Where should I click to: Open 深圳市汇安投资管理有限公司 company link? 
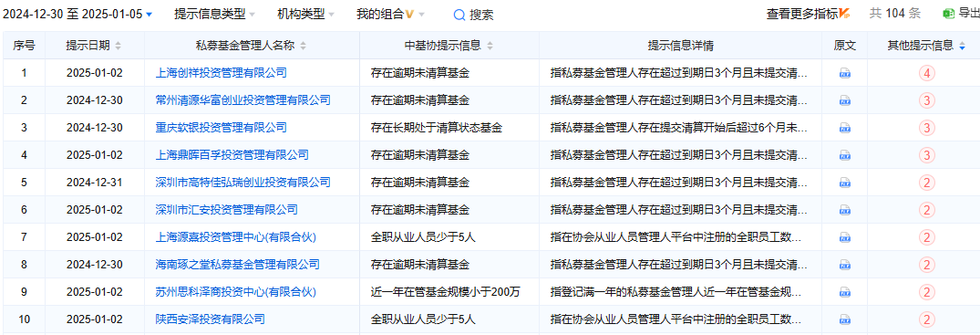(x=227, y=210)
